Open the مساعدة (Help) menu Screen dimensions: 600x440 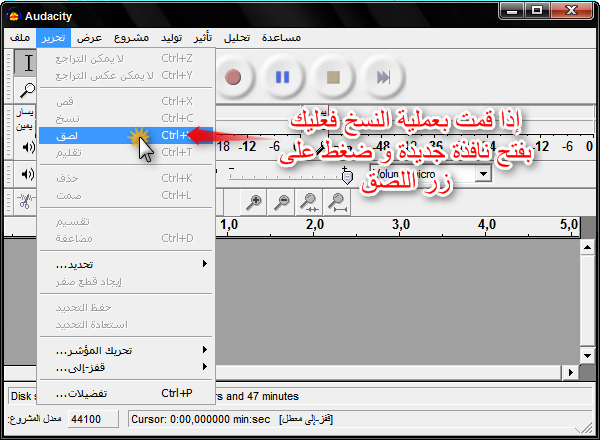[x=281, y=37]
